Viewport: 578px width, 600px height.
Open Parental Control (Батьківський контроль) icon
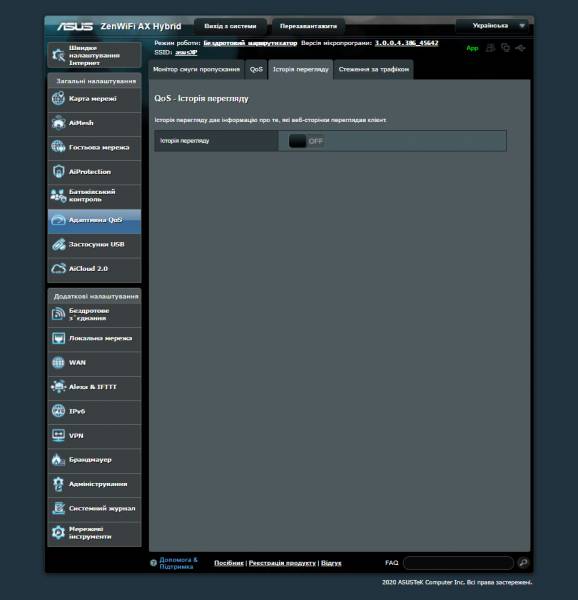[58, 196]
